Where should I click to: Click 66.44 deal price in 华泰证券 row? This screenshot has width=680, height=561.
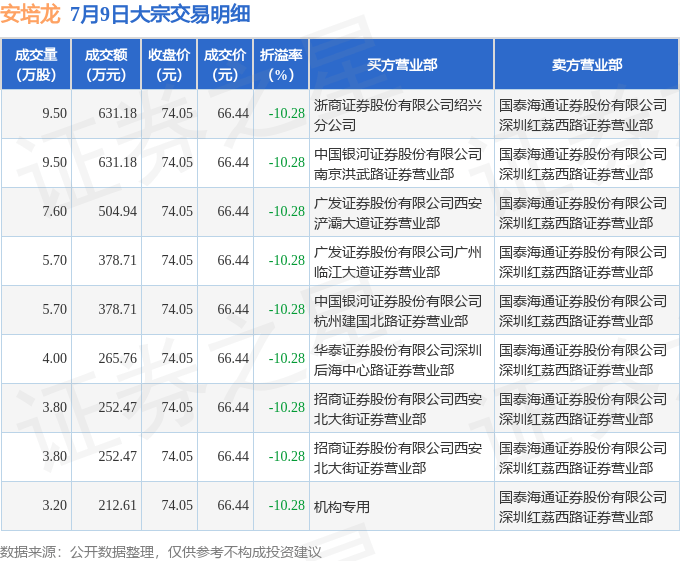[x=233, y=359]
